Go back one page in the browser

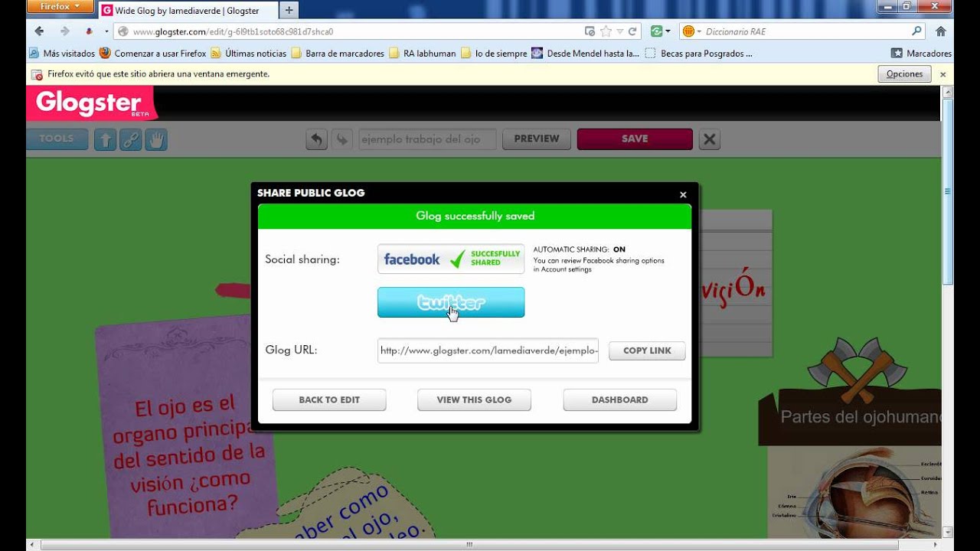click(39, 31)
